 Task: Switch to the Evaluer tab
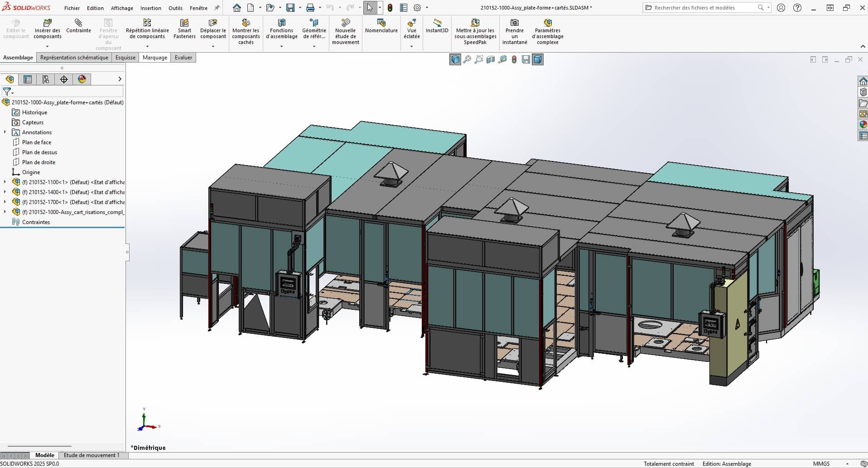[183, 58]
